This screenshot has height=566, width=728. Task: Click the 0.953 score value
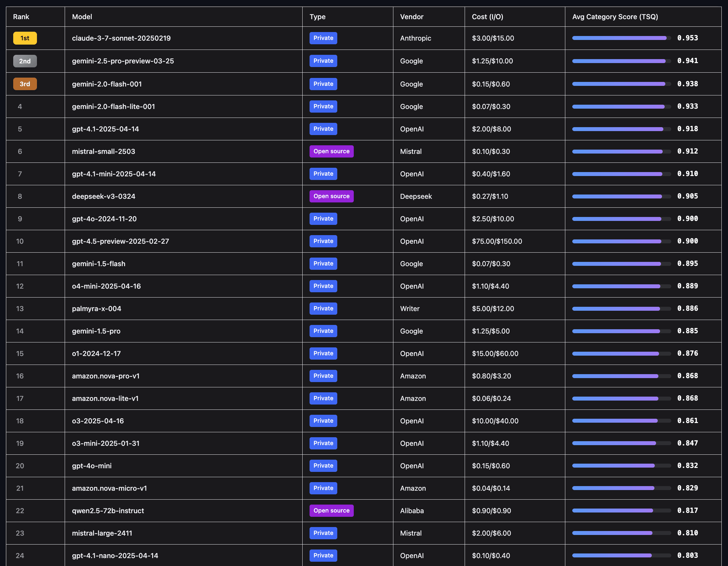pos(688,38)
